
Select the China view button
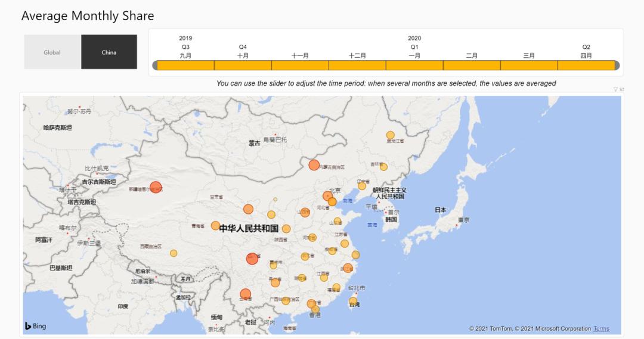coord(109,52)
